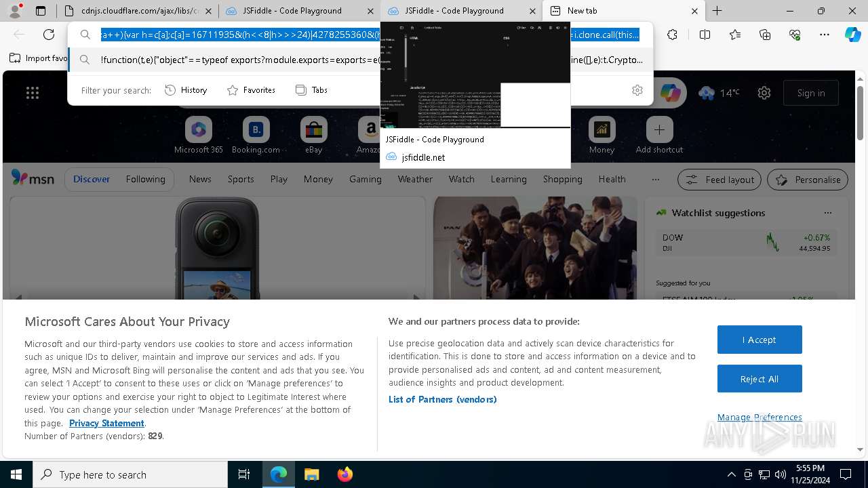Image resolution: width=868 pixels, height=488 pixels.
Task: Open the Edge profile icon
Action: (15, 10)
